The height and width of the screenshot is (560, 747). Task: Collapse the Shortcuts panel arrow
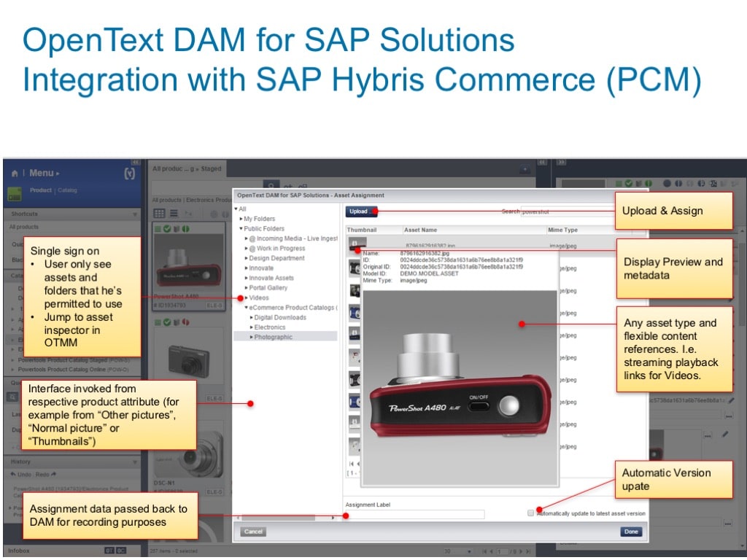(134, 214)
